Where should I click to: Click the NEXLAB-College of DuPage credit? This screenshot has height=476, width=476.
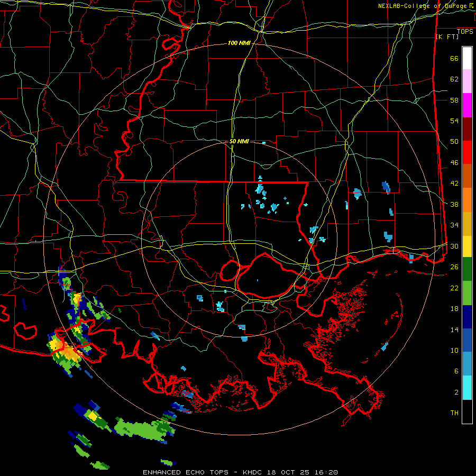(x=425, y=6)
